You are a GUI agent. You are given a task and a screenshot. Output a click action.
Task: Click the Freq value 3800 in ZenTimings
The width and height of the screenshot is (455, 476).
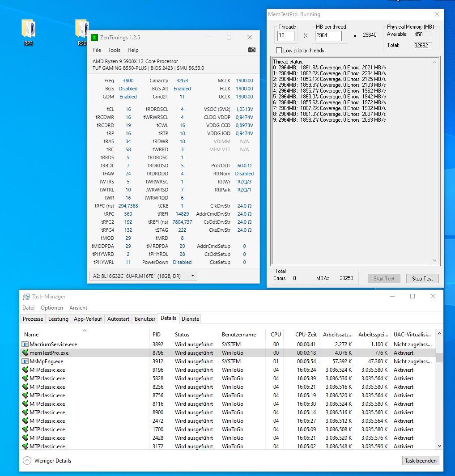128,81
